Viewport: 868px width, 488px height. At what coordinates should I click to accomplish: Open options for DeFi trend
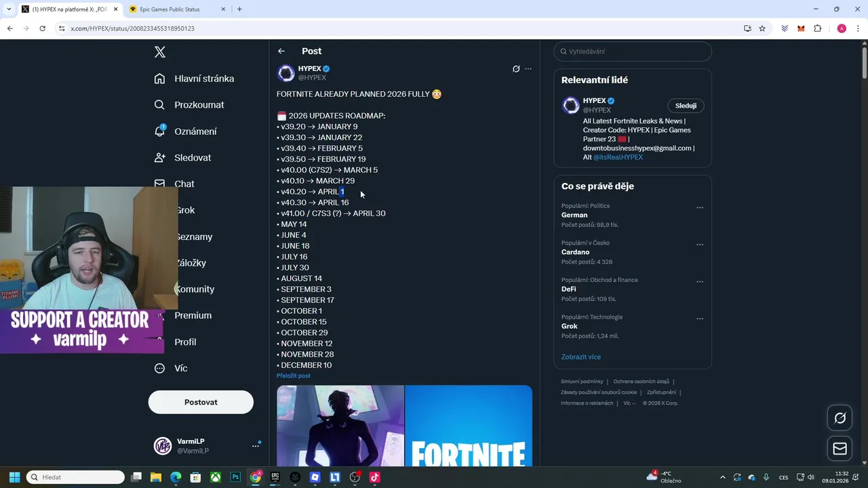click(700, 282)
